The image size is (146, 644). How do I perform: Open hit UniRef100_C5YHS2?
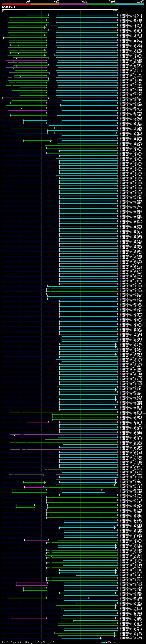click(131, 22)
